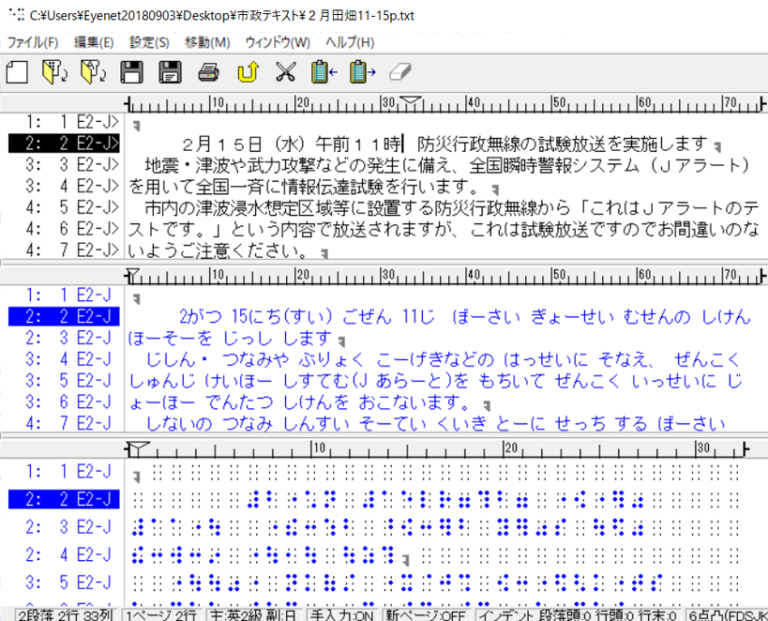This screenshot has width=768, height=621.
Task: Open file icon with yellow book
Action: pos(54,72)
